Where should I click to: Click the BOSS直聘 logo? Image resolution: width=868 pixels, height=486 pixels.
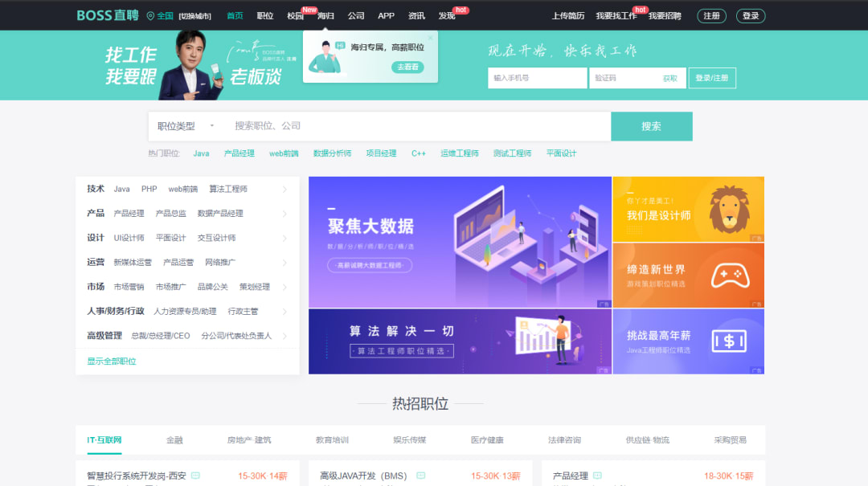click(x=108, y=15)
